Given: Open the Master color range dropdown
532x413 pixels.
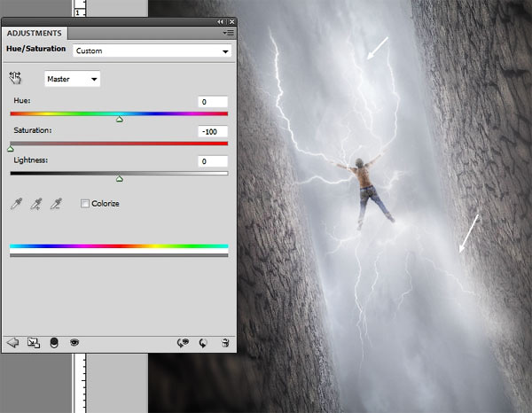Looking at the screenshot, I should tap(73, 79).
